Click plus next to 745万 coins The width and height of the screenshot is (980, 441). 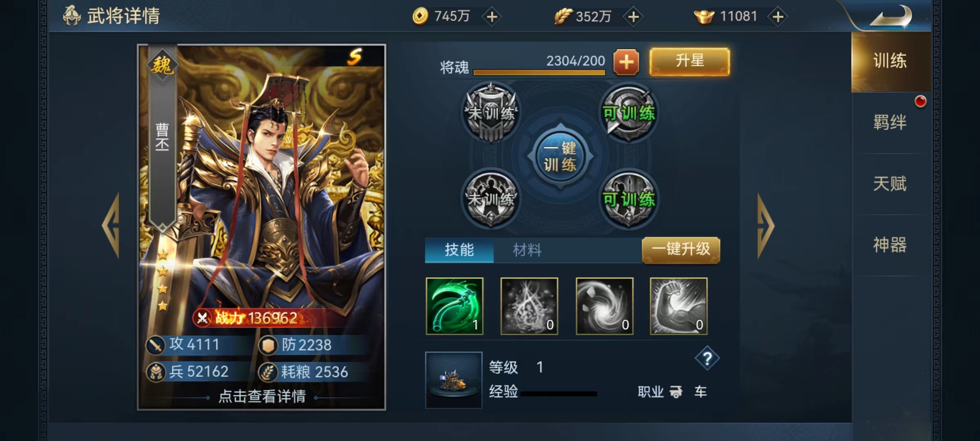tap(492, 17)
